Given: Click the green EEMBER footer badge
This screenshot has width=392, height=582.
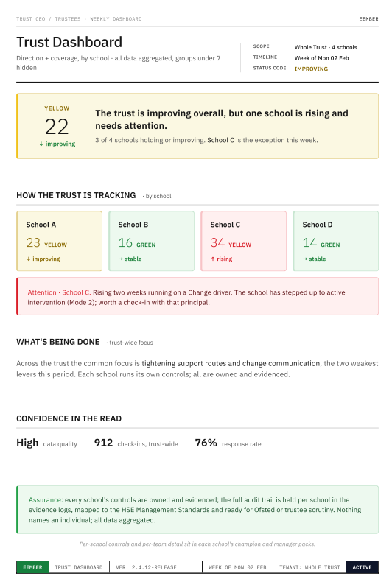Looking at the screenshot, I should pos(32,567).
